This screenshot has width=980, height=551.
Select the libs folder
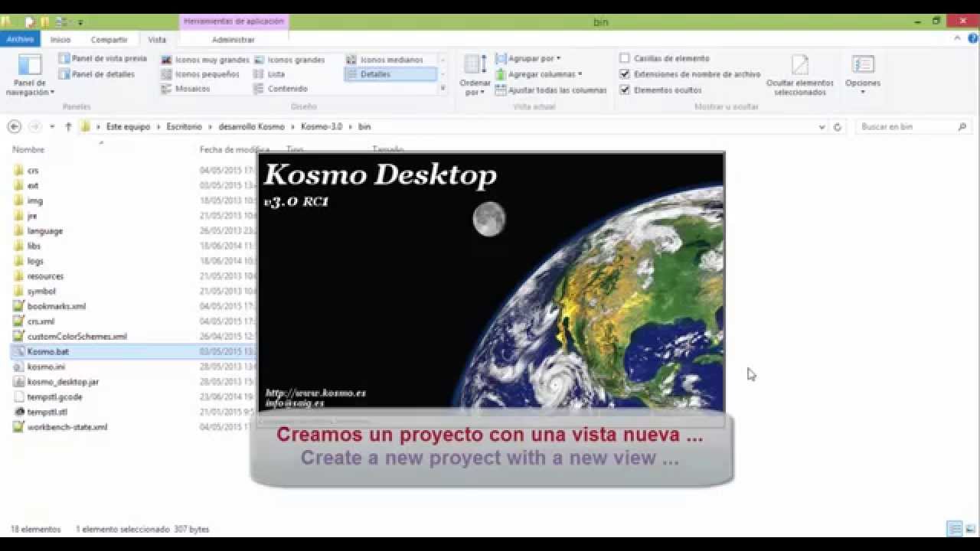(34, 246)
